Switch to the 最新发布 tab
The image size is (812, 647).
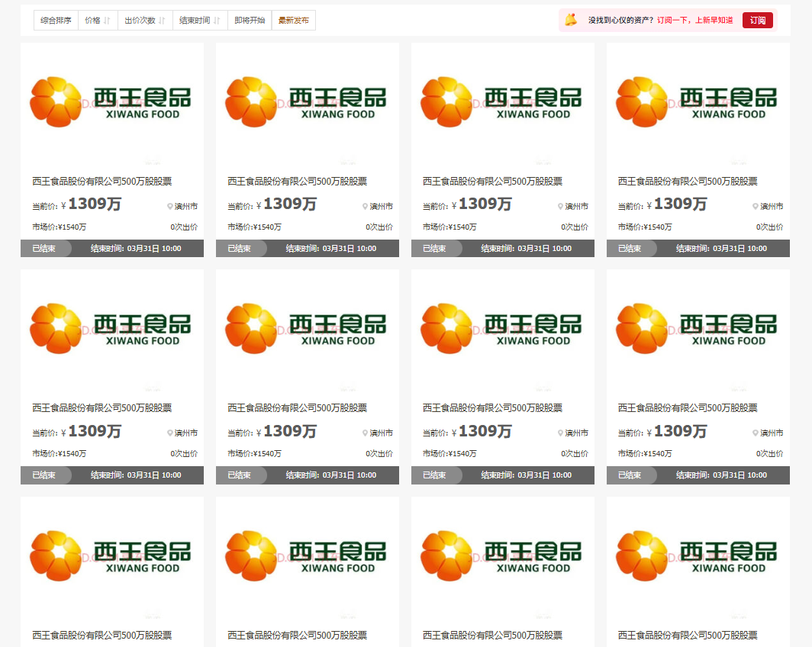[294, 21]
